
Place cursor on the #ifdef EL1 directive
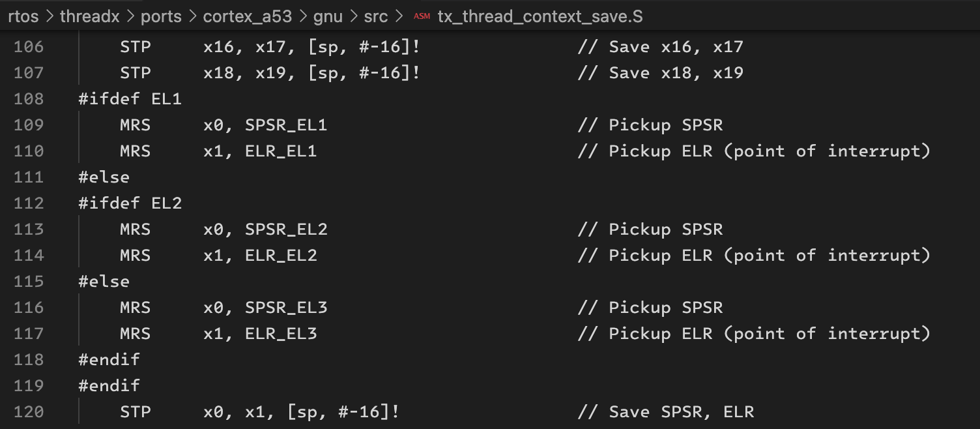pyautogui.click(x=130, y=99)
